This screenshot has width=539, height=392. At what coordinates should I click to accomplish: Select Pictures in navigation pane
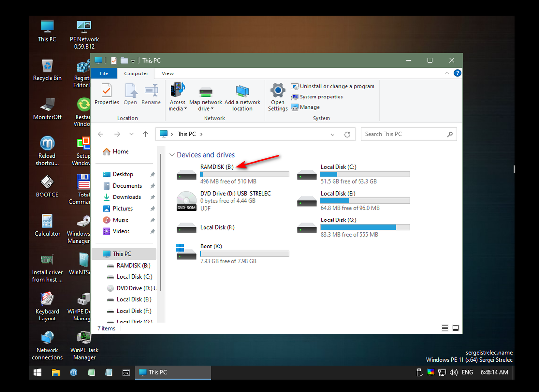(118, 209)
